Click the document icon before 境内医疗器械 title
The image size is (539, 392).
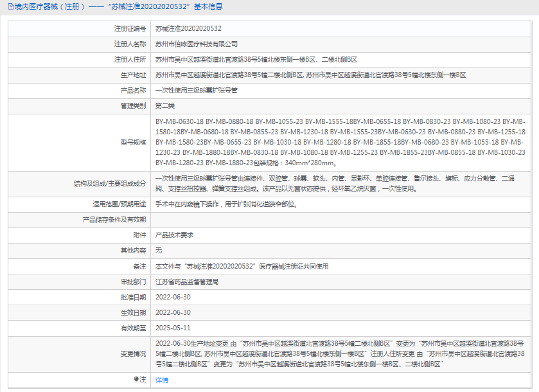coord(11,6)
